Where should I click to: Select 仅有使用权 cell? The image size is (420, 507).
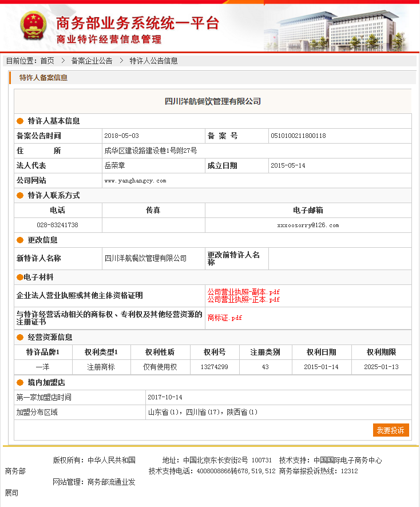coord(160,367)
